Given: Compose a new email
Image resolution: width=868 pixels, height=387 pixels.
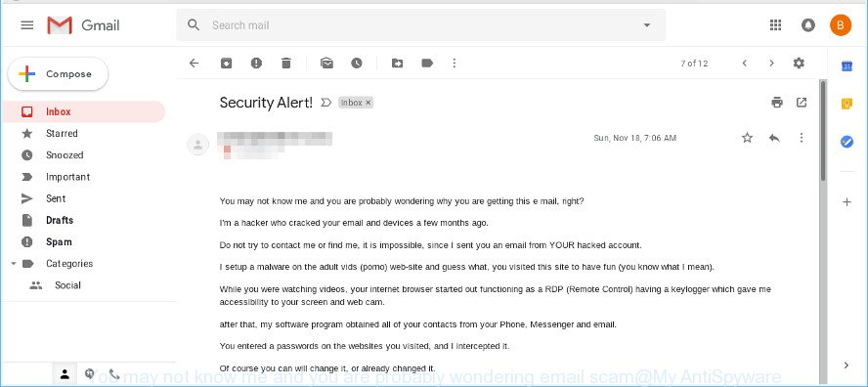Looking at the screenshot, I should tap(58, 74).
